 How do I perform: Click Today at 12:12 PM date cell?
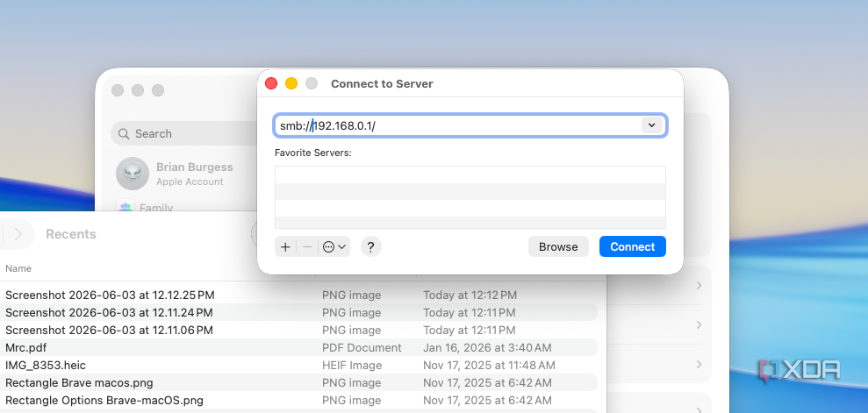(x=470, y=296)
